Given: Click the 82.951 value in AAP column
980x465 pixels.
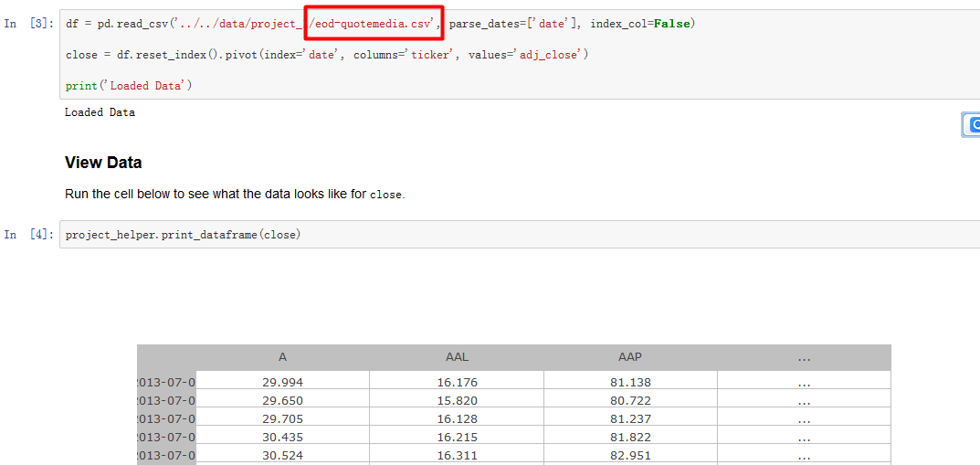Looking at the screenshot, I should coord(630,456).
